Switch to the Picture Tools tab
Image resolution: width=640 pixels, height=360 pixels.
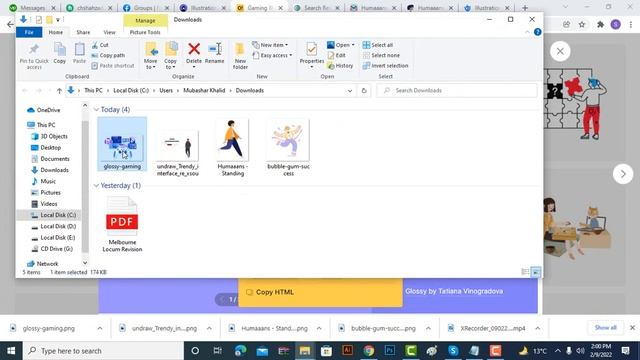145,32
